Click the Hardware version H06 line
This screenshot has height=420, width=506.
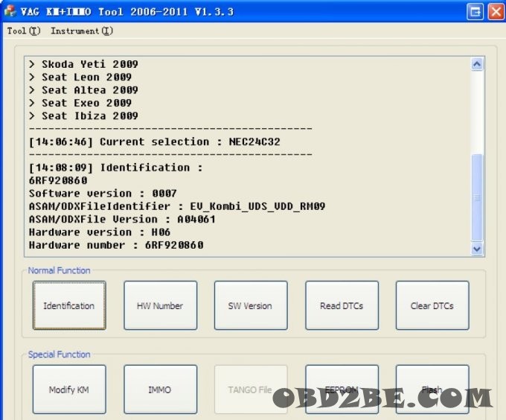point(100,232)
